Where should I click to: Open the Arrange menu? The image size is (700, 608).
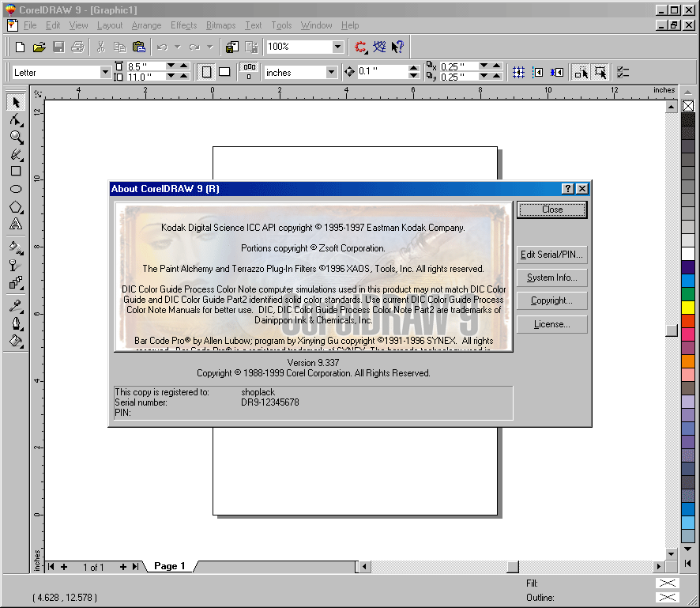[x=146, y=25]
